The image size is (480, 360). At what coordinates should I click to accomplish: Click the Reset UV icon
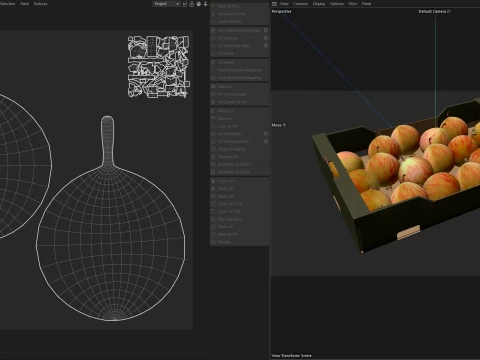point(213,196)
